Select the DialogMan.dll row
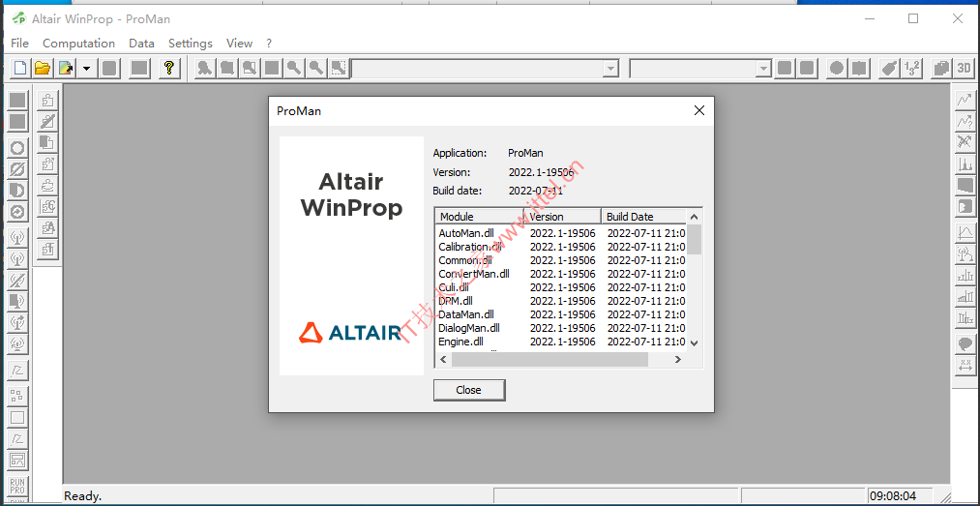 tap(561, 328)
